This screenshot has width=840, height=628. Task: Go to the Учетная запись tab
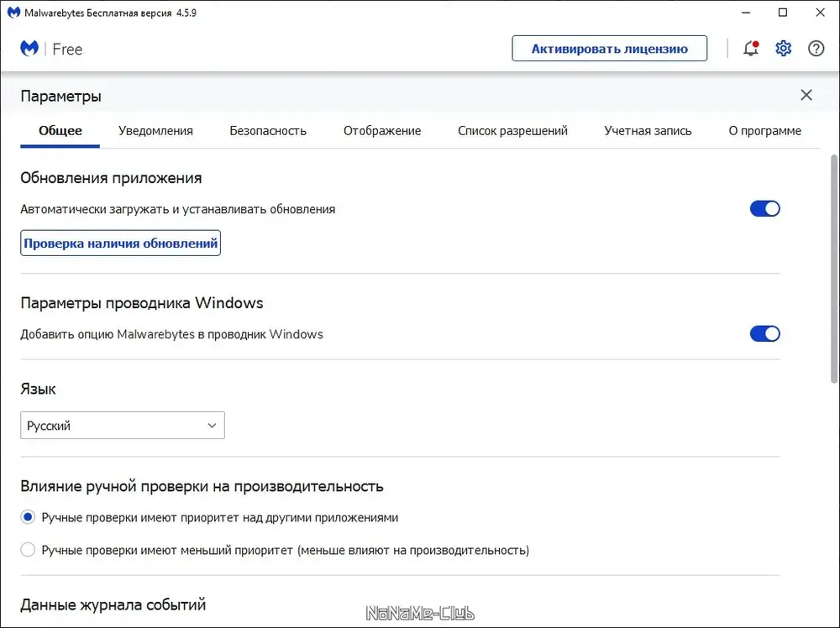(x=648, y=131)
